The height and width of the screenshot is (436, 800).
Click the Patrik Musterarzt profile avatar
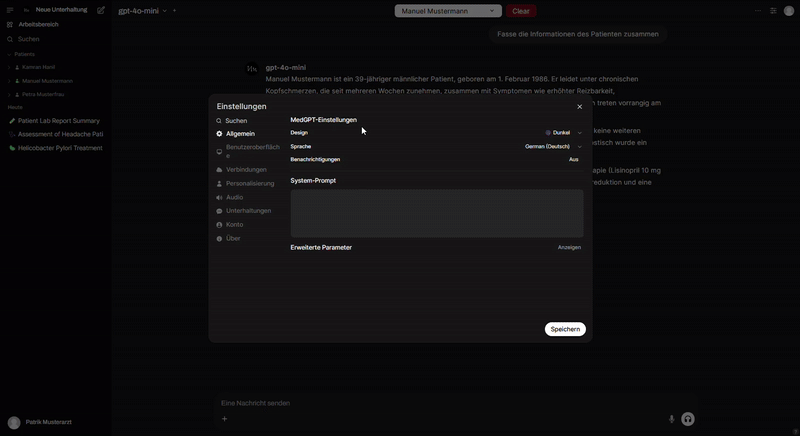[14, 422]
